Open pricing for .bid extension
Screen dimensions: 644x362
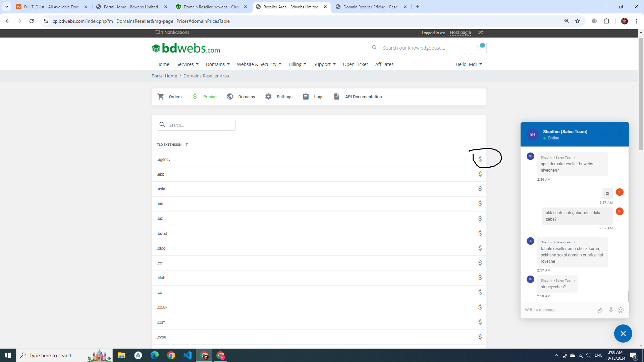point(480,203)
